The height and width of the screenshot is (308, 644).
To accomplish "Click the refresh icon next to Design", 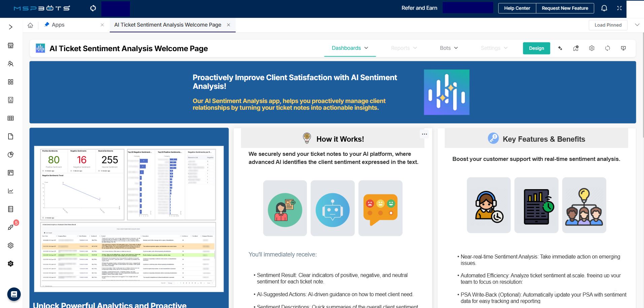I will pyautogui.click(x=607, y=48).
